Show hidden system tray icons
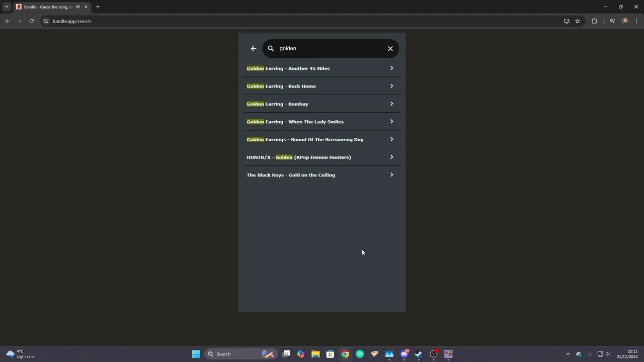 (568, 354)
